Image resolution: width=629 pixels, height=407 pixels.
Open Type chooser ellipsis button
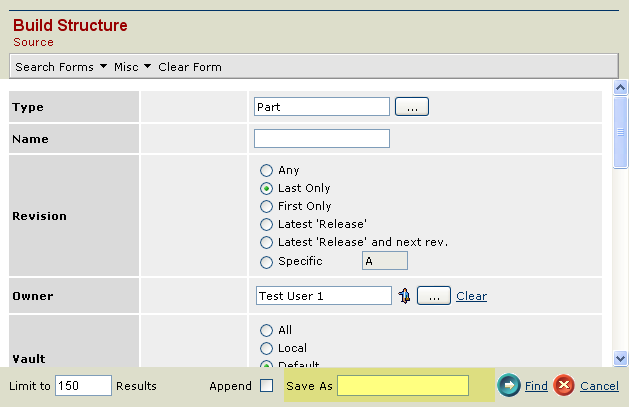(412, 106)
